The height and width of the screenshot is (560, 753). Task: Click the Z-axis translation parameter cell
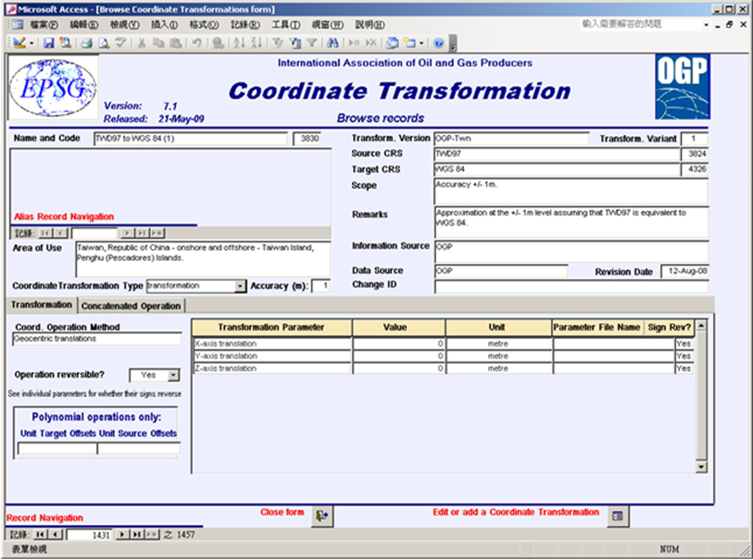pos(272,368)
